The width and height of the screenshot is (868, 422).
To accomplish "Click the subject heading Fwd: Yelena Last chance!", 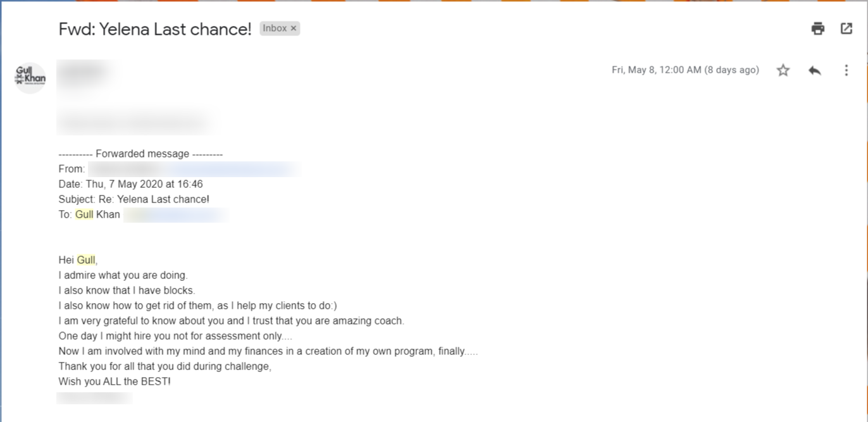I will 155,29.
